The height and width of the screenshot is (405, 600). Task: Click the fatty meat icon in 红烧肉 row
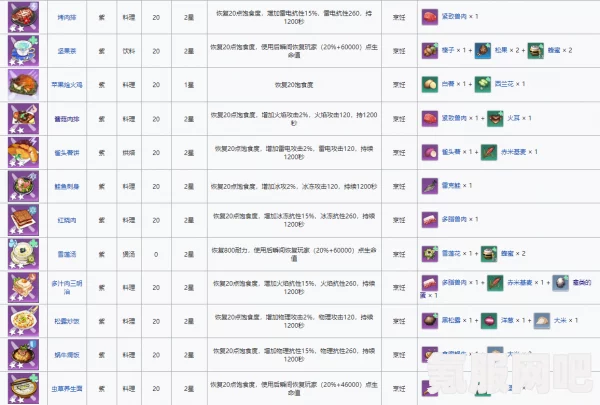[x=430, y=219]
